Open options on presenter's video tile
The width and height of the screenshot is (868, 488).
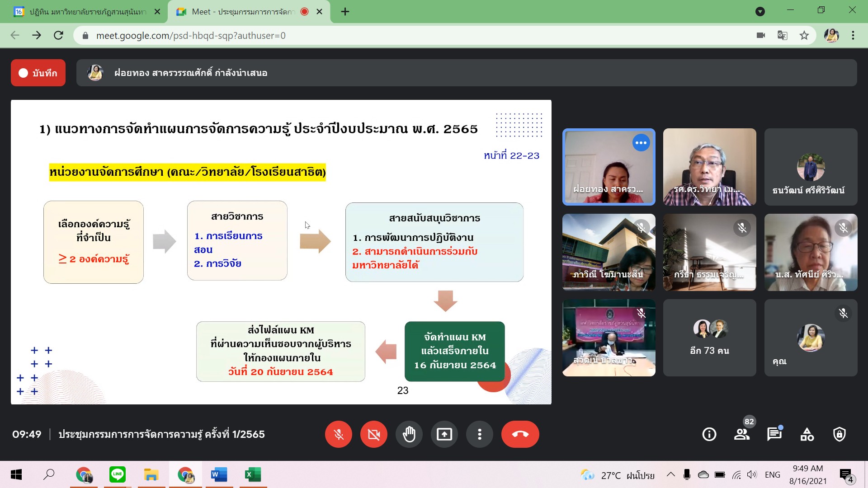point(641,143)
